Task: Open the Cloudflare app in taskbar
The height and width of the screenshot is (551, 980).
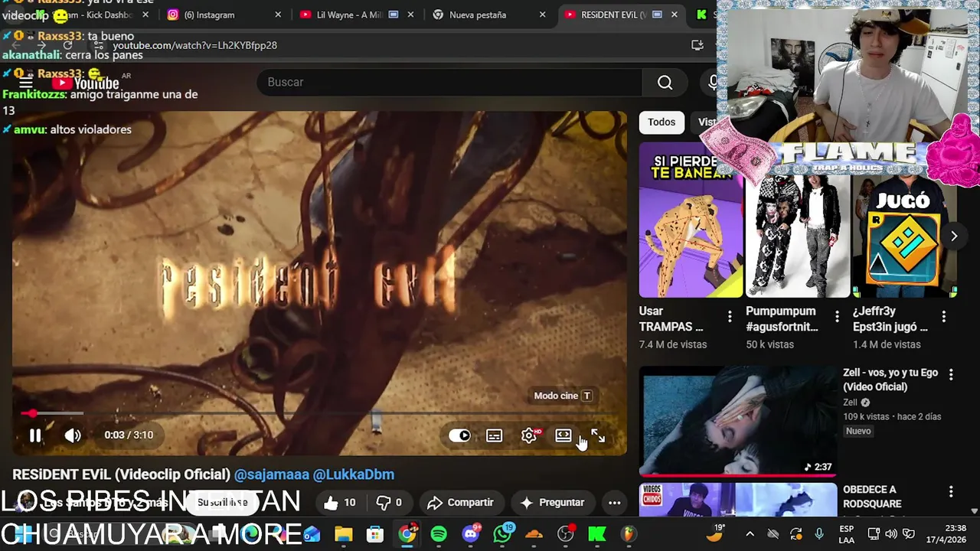Action: (x=534, y=534)
